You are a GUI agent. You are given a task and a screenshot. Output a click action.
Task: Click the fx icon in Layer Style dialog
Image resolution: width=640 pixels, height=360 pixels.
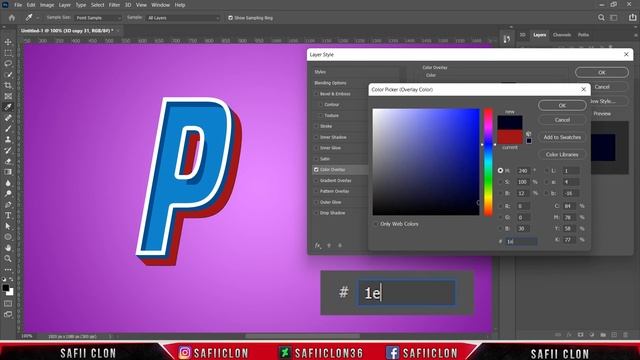(318, 245)
